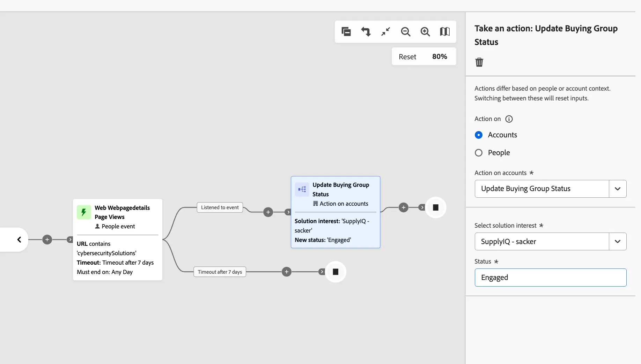The width and height of the screenshot is (641, 364).
Task: Toggle the minimap icon in canvas toolbar
Action: (445, 32)
